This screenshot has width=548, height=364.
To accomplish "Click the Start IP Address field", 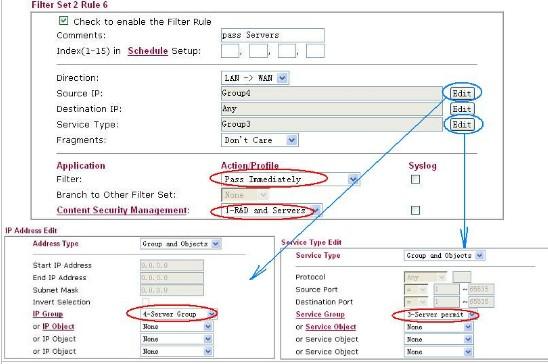I will (x=172, y=265).
